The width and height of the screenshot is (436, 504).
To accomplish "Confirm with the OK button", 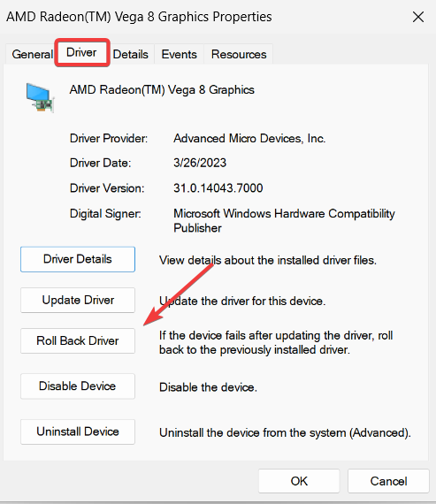I will [299, 481].
